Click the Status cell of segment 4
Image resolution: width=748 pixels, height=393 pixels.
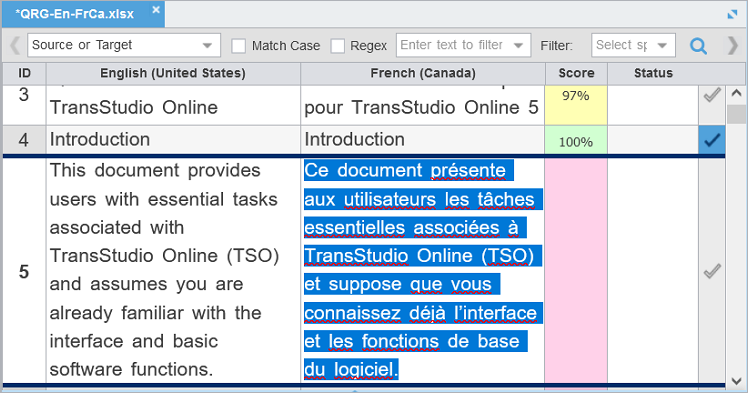coord(653,140)
